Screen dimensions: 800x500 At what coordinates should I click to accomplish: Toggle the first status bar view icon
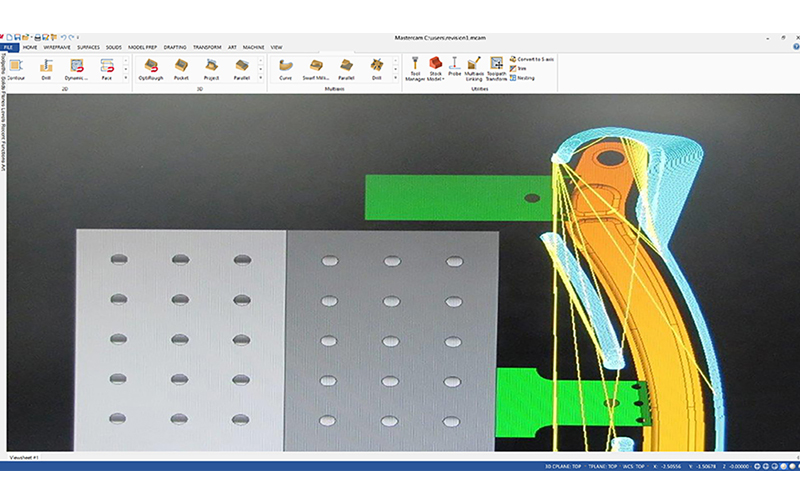[757, 466]
